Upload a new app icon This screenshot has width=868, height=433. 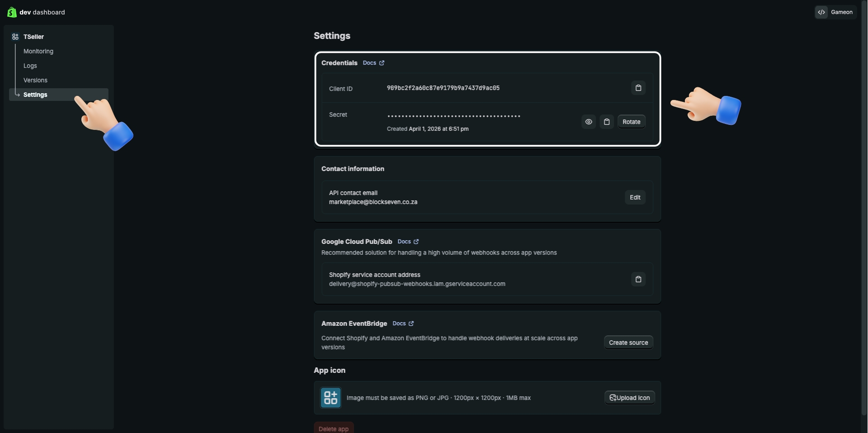tap(629, 398)
